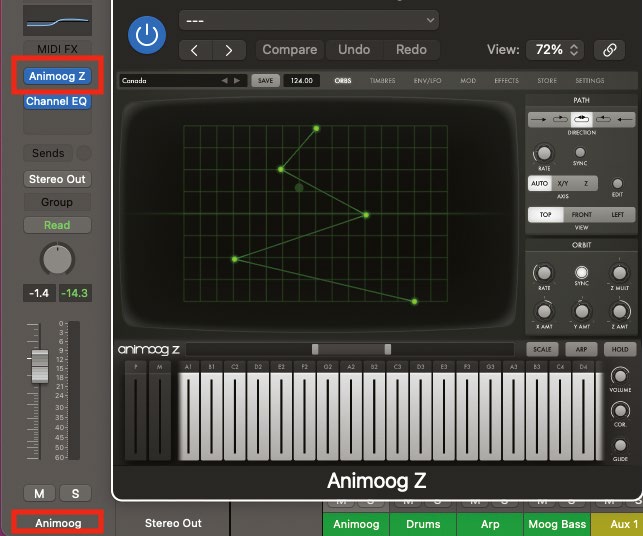Select Z axis mode
643x536 pixels.
click(586, 183)
